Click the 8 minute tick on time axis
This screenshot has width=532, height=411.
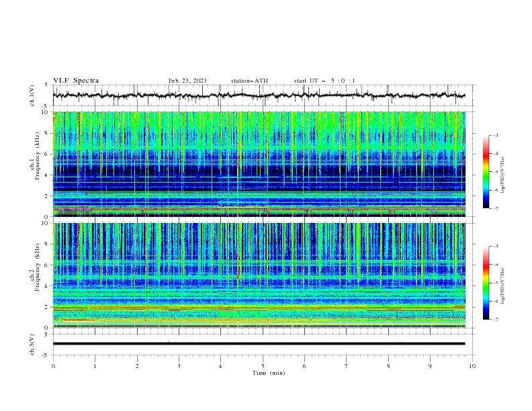pyautogui.click(x=388, y=366)
